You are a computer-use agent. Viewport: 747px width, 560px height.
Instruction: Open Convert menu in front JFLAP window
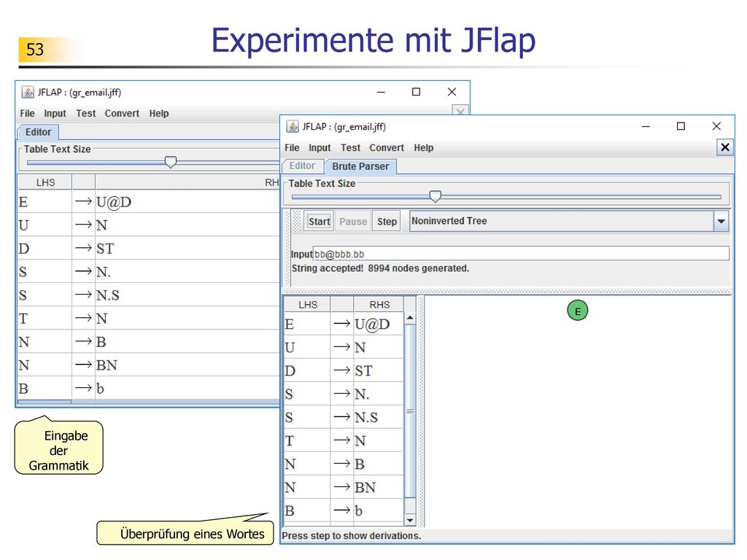click(x=387, y=148)
